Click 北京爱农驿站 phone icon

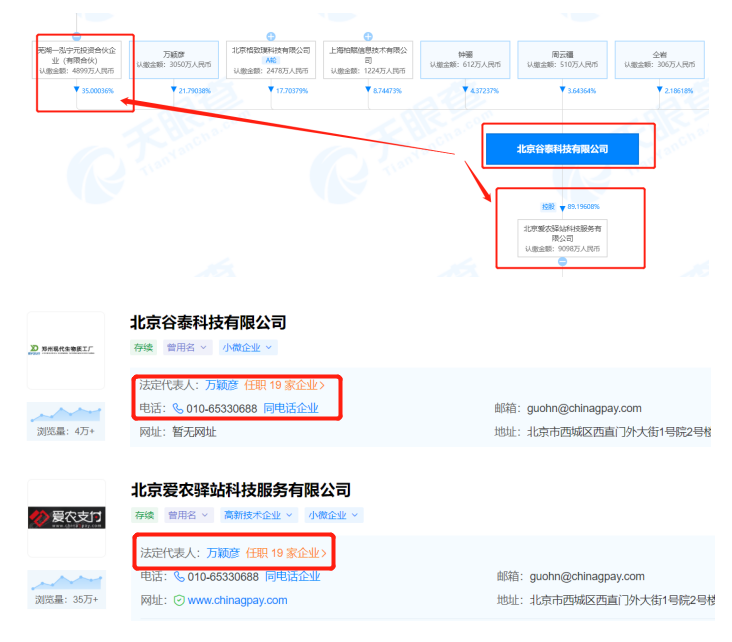coord(179,577)
